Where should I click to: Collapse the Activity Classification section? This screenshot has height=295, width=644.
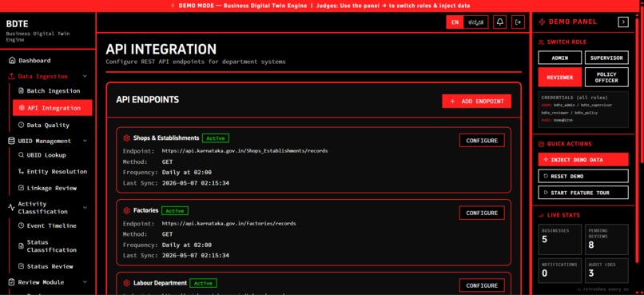point(85,208)
